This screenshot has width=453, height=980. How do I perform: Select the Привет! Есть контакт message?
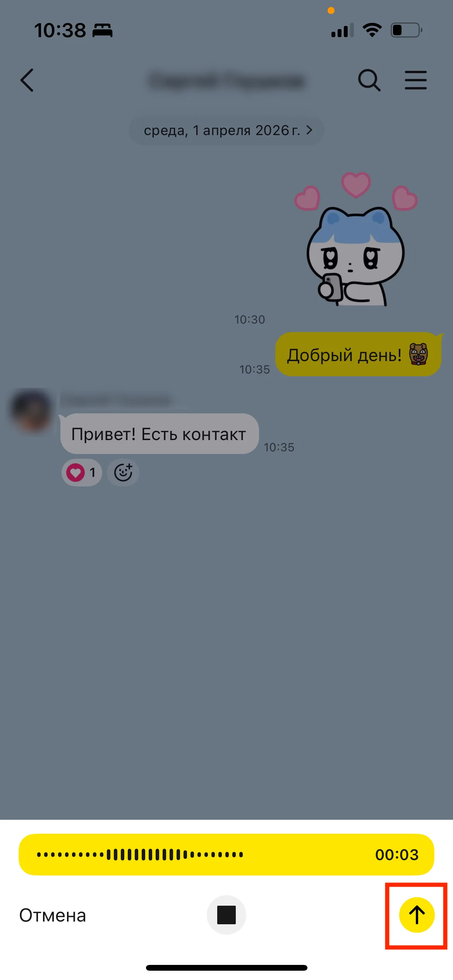[159, 434]
